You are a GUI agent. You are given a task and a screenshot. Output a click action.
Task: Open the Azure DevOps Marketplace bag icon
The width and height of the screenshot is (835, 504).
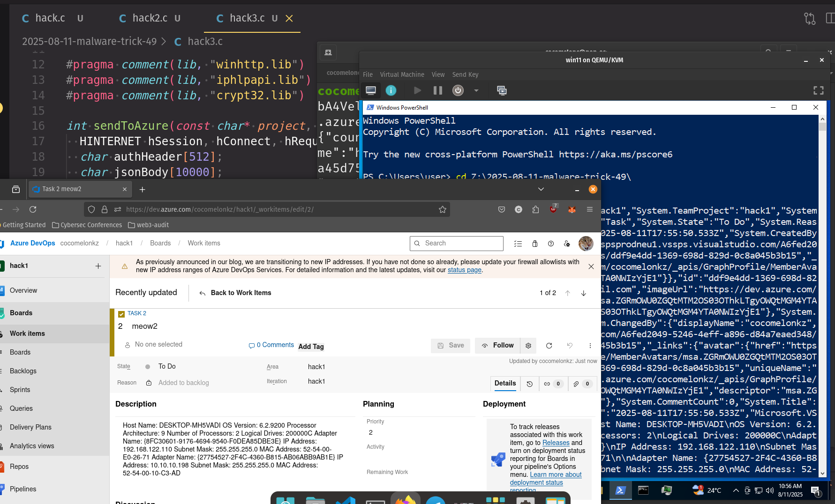(535, 244)
